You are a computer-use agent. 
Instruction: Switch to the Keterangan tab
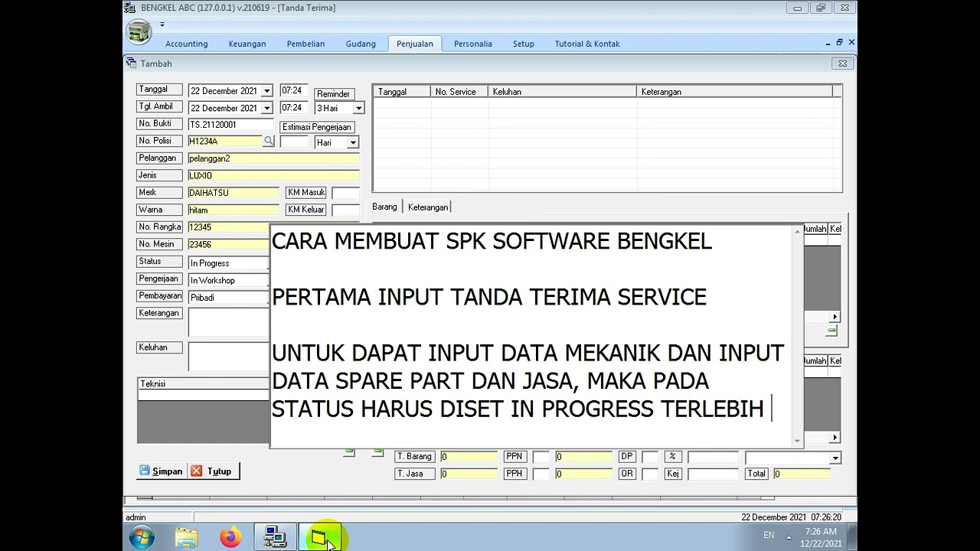[428, 207]
